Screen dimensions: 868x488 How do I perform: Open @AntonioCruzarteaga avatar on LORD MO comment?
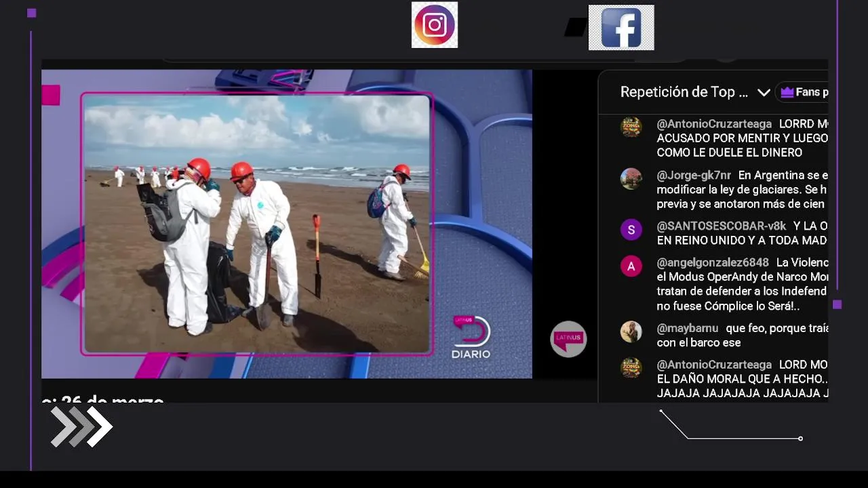pos(631,367)
